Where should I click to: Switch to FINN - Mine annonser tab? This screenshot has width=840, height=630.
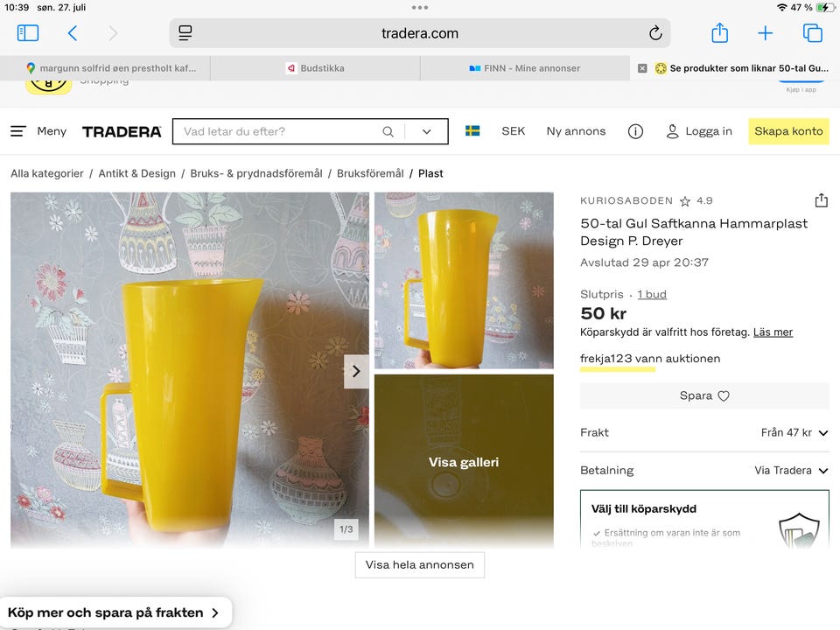pos(525,67)
